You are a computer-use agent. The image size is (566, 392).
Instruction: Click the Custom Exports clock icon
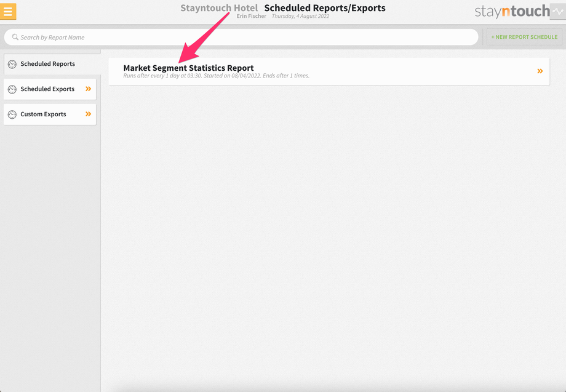click(12, 115)
